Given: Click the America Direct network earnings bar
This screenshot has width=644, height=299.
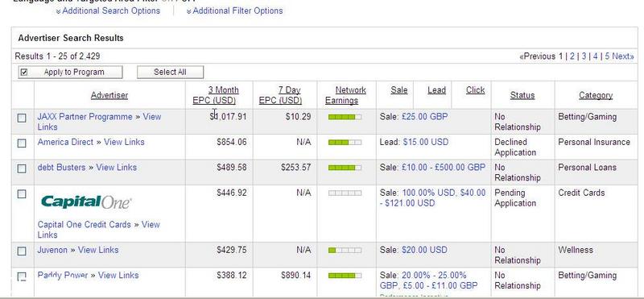Looking at the screenshot, I should tap(345, 143).
